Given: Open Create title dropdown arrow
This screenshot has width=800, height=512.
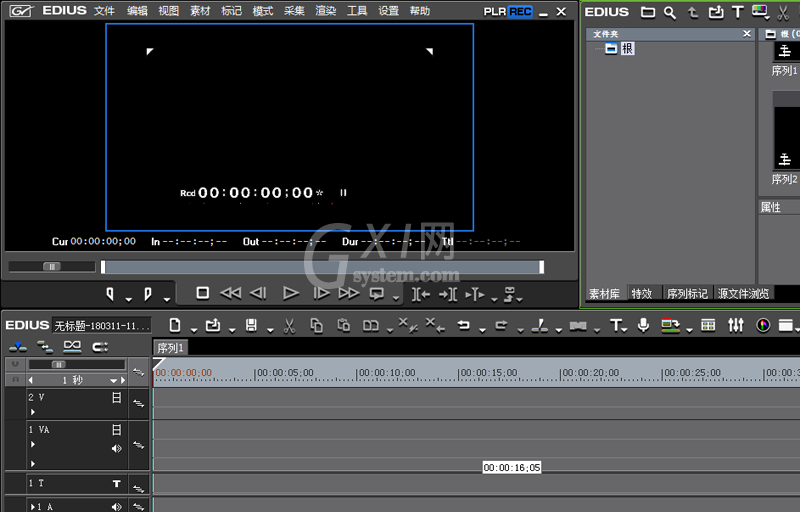Looking at the screenshot, I should (x=625, y=330).
